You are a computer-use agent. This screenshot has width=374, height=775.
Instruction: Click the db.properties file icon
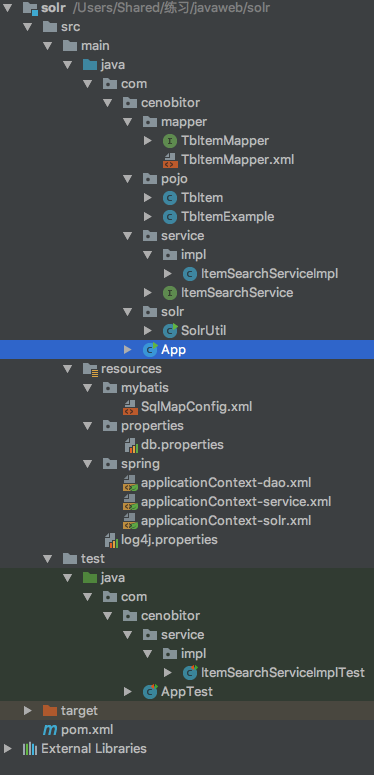click(x=131, y=444)
